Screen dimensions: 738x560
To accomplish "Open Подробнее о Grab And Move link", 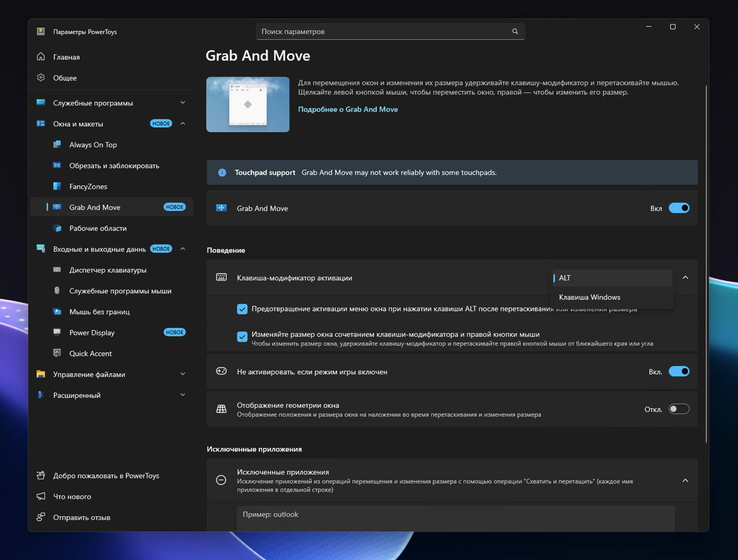I will (x=348, y=109).
